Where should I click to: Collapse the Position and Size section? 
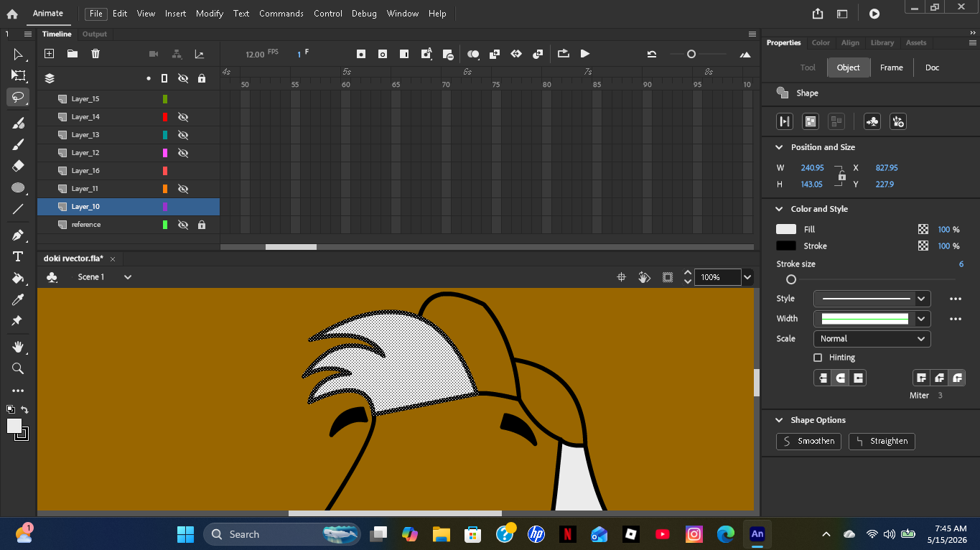pos(779,147)
